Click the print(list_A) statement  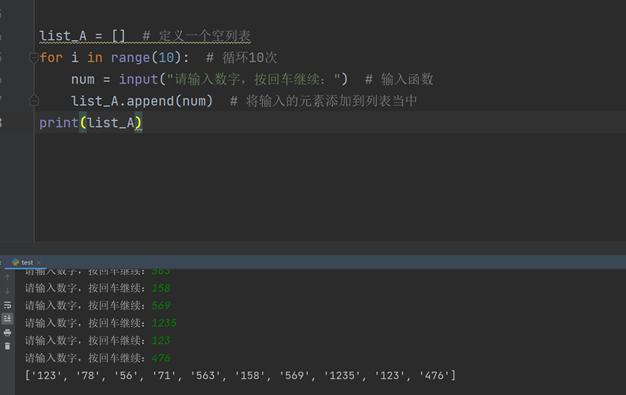[x=91, y=123]
